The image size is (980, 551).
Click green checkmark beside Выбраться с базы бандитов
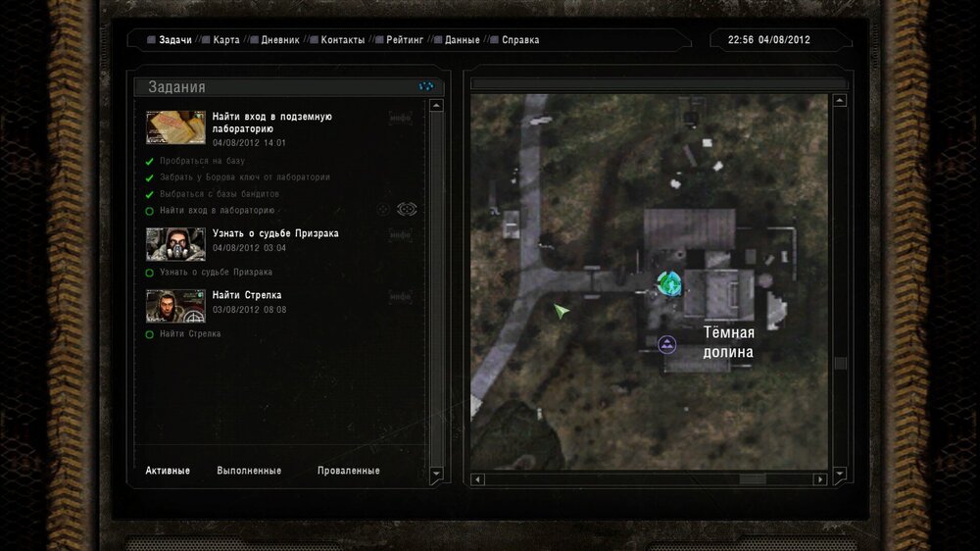click(x=149, y=194)
